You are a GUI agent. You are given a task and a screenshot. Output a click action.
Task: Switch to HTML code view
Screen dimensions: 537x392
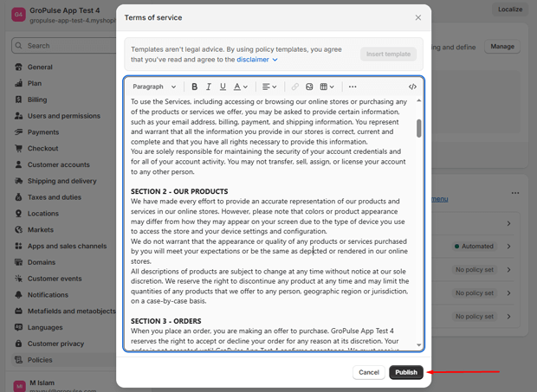(412, 87)
